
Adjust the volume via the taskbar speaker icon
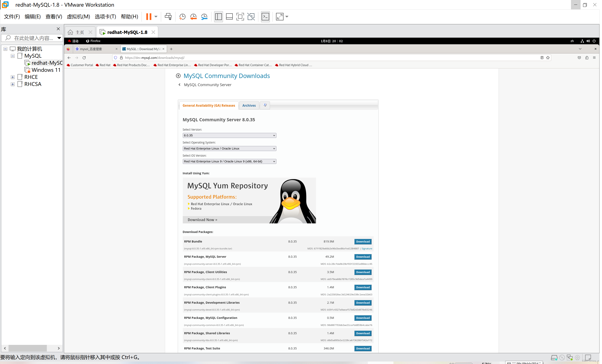588,41
